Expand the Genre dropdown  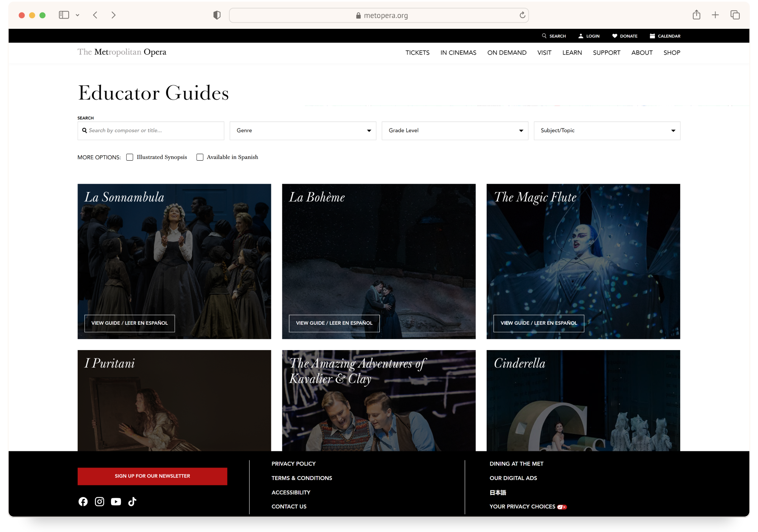click(x=303, y=131)
